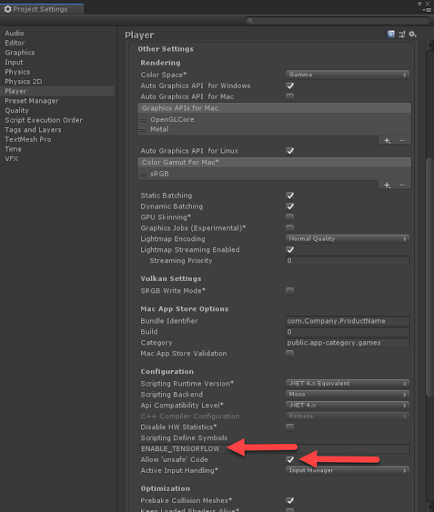Uncheck Dynamic Batching
The image size is (434, 512).
tap(290, 206)
